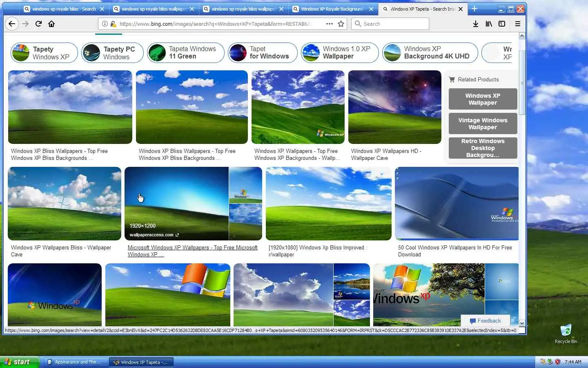Open Vintage Windows Wallpaper related product
Image resolution: width=588 pixels, height=368 pixels.
click(x=483, y=123)
